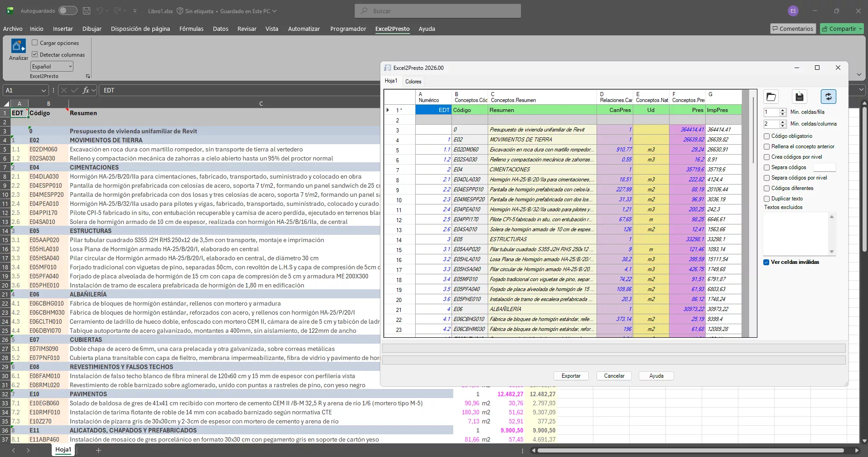Click the Cancelar button

[x=614, y=376]
